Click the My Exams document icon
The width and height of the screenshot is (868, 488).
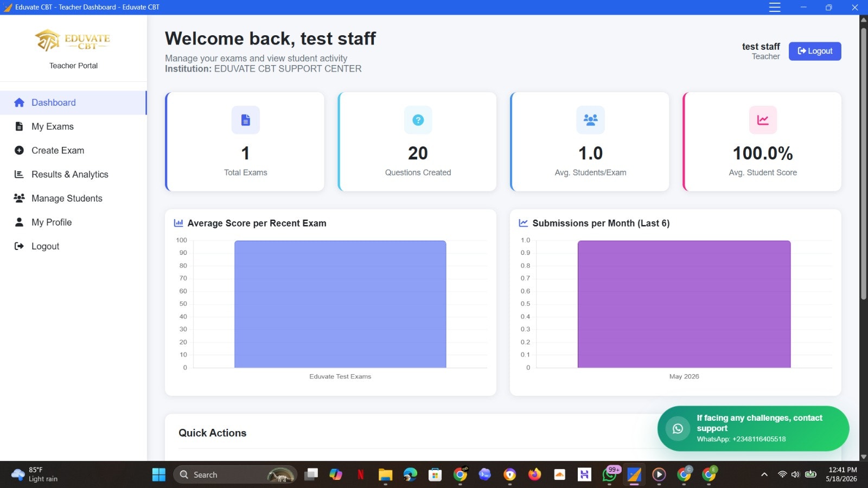[19, 126]
